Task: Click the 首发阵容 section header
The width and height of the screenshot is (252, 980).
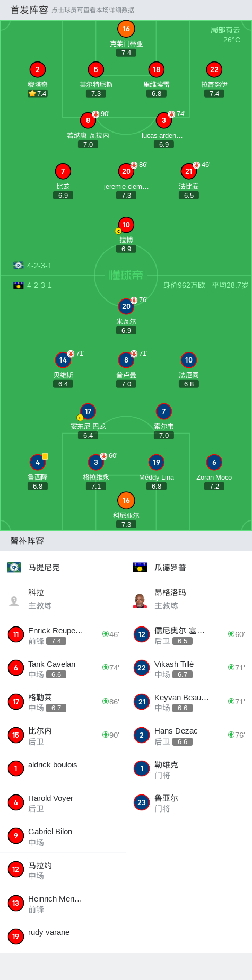Action: [29, 10]
